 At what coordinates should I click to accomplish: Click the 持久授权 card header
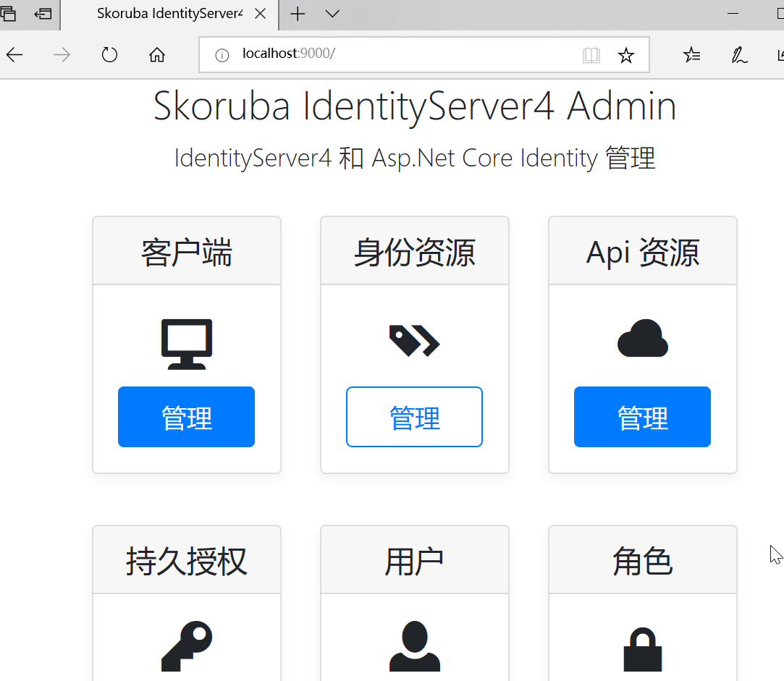point(187,560)
